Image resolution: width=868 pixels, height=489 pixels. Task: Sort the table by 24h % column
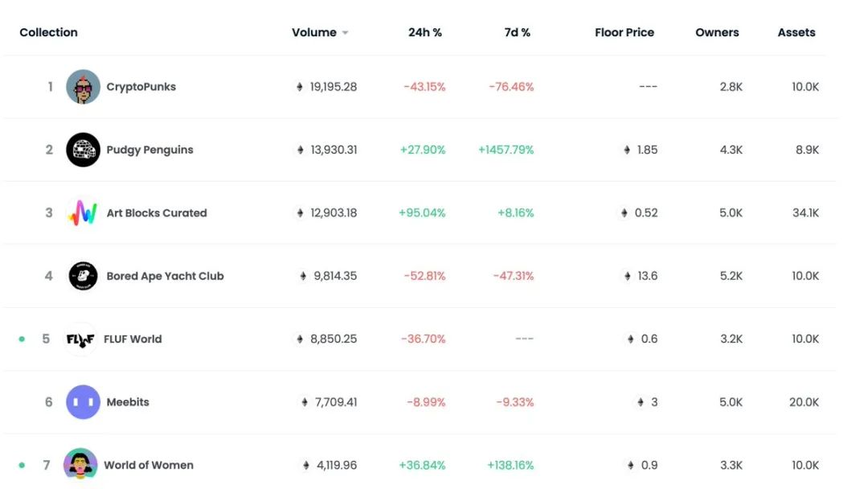[424, 33]
